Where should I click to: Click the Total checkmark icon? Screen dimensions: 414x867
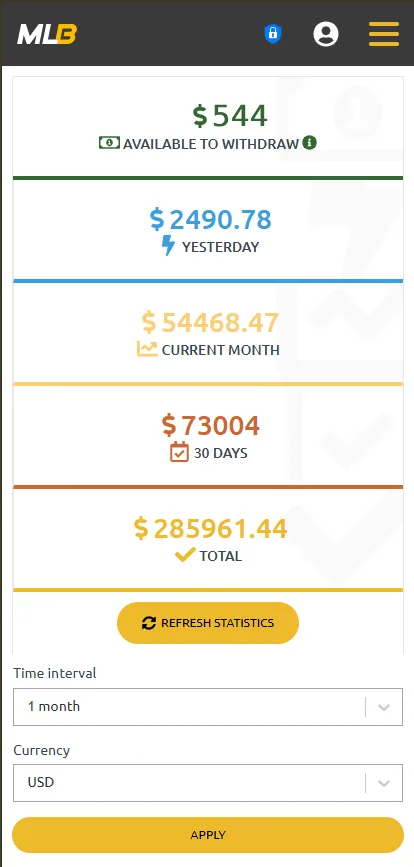185,555
